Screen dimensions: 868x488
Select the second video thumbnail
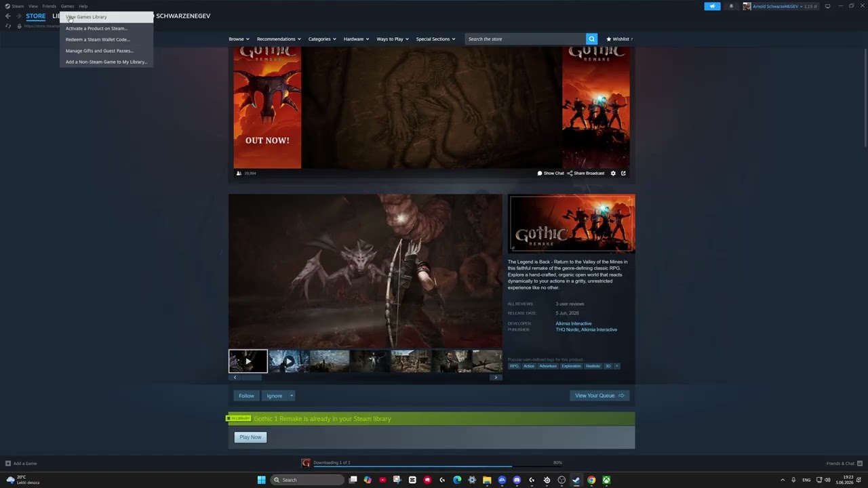point(289,361)
